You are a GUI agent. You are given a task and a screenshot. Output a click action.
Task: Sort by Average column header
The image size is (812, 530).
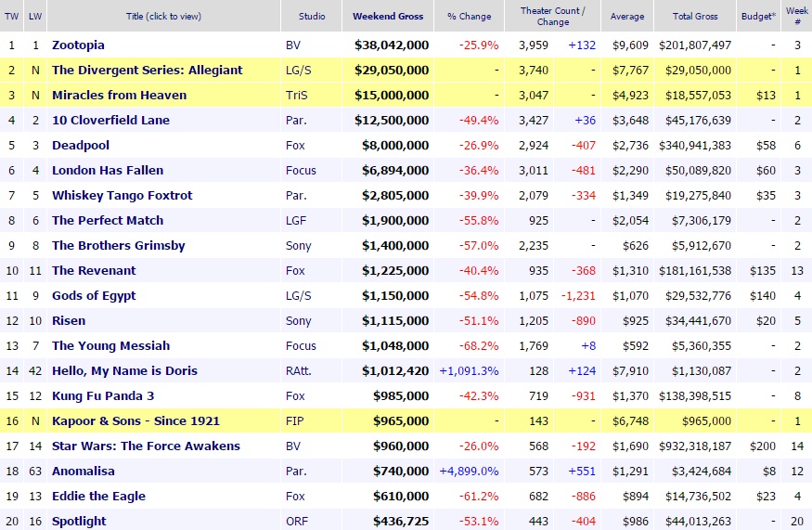(x=627, y=16)
